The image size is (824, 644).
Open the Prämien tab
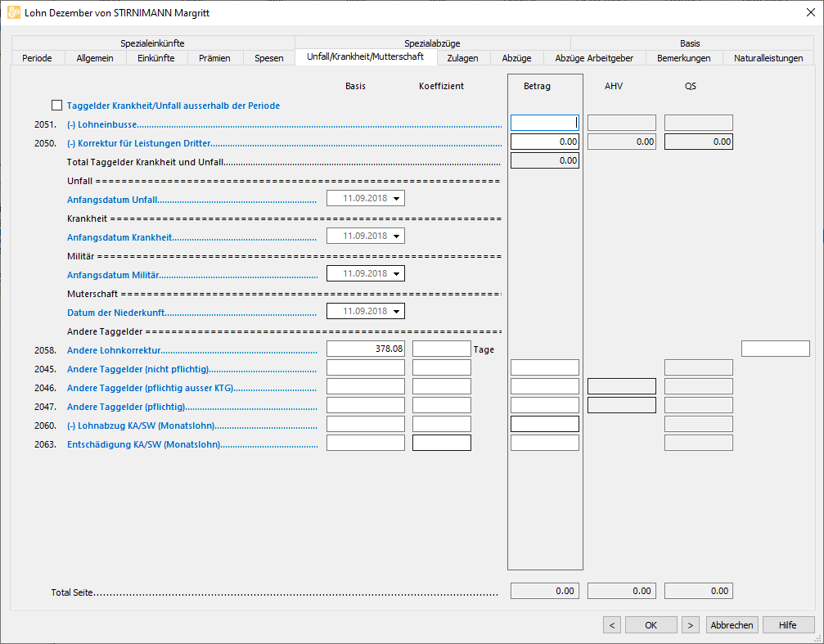tap(215, 58)
